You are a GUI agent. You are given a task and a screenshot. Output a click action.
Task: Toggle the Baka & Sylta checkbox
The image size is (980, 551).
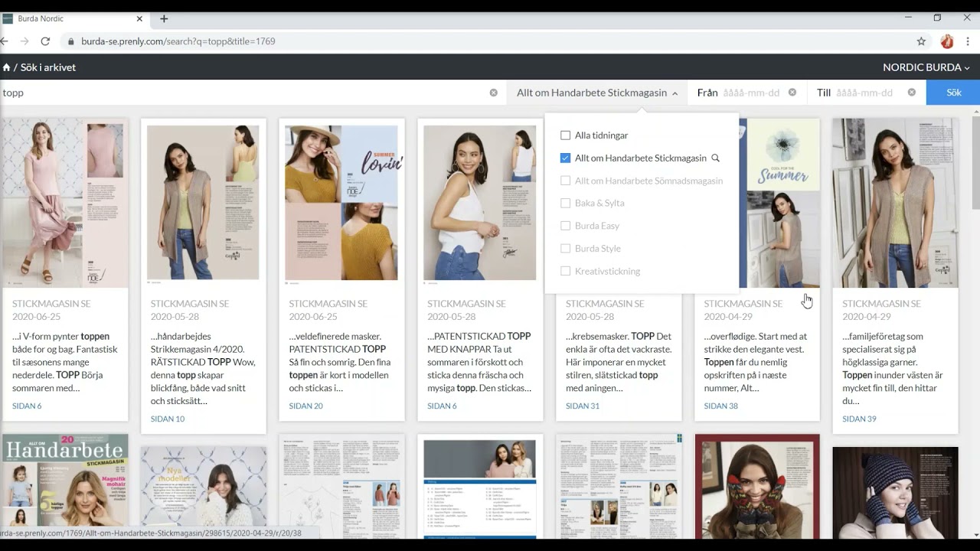(566, 203)
